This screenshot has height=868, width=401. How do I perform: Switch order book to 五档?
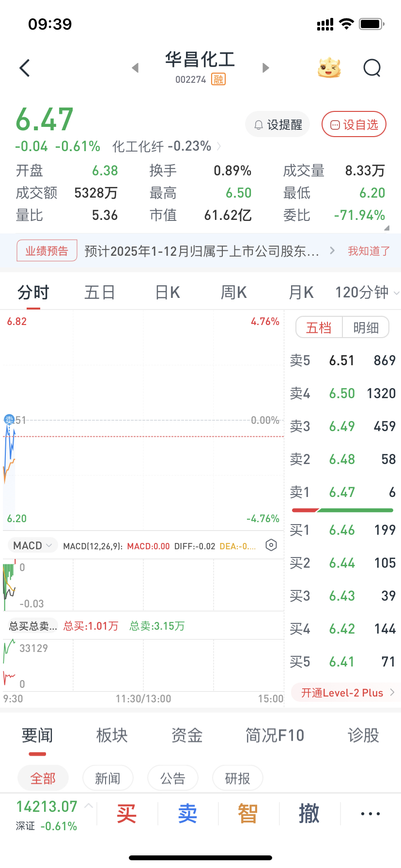(319, 328)
